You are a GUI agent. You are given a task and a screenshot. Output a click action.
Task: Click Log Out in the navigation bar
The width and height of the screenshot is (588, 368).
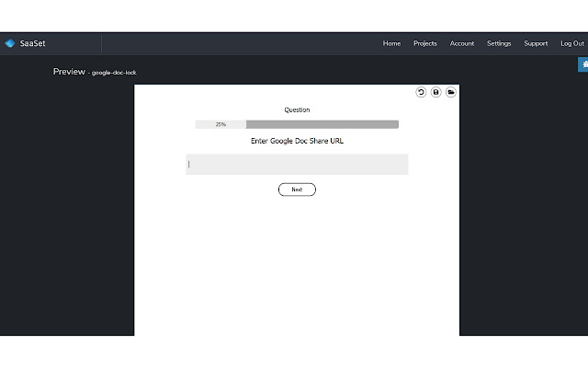[572, 43]
